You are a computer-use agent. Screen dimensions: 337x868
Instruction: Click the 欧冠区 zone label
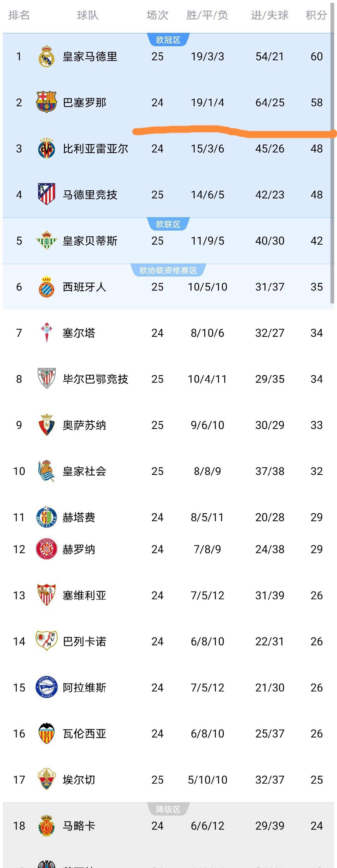[x=168, y=40]
